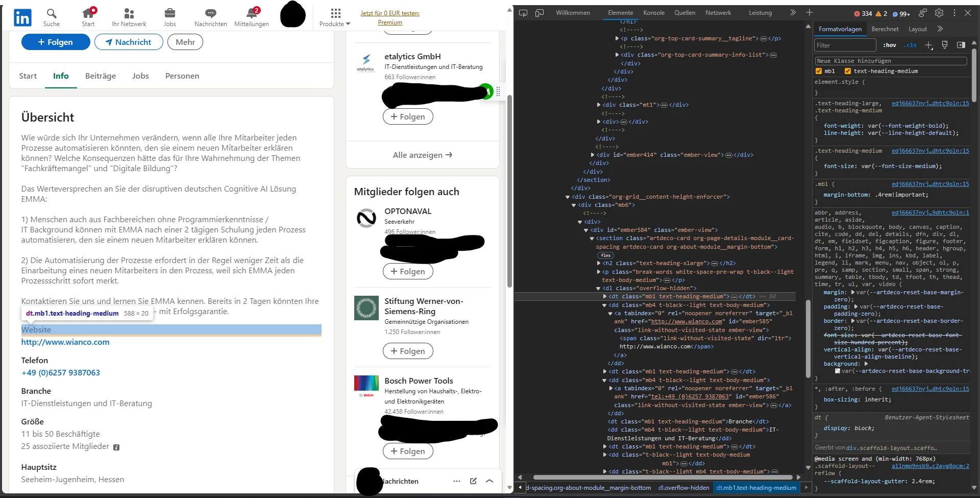Uncheck the mb1 class checkbox

819,71
